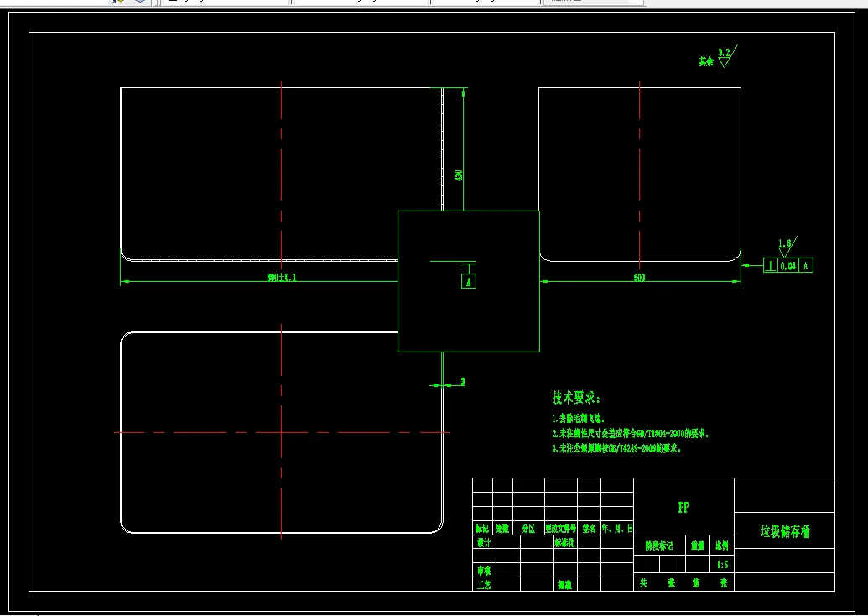Select the 重量 header cell
868x616 pixels.
coord(698,546)
